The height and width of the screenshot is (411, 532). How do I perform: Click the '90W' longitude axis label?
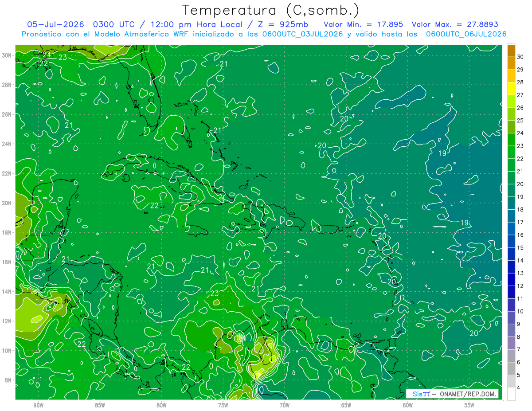click(38, 406)
